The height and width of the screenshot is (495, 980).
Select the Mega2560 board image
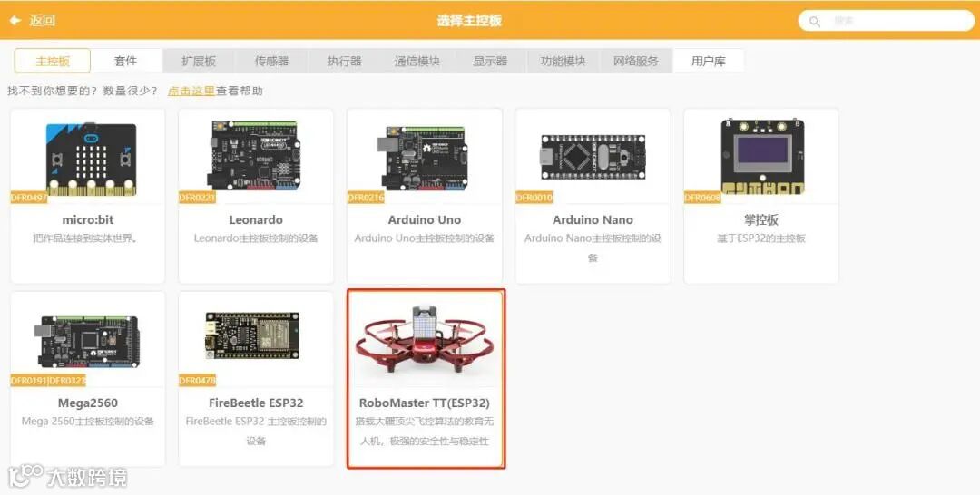pyautogui.click(x=87, y=341)
